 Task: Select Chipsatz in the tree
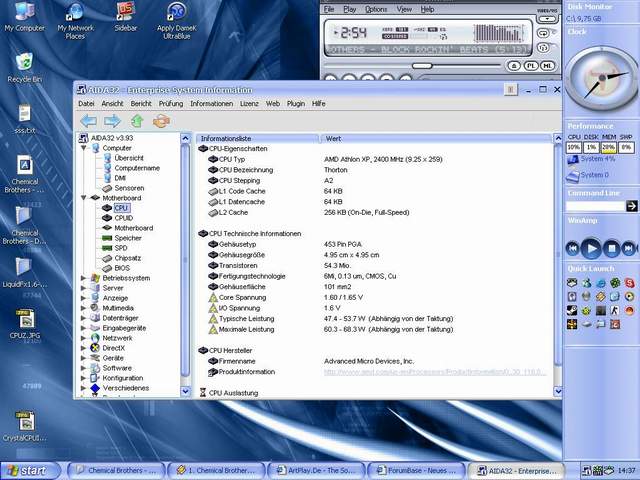click(x=127, y=258)
